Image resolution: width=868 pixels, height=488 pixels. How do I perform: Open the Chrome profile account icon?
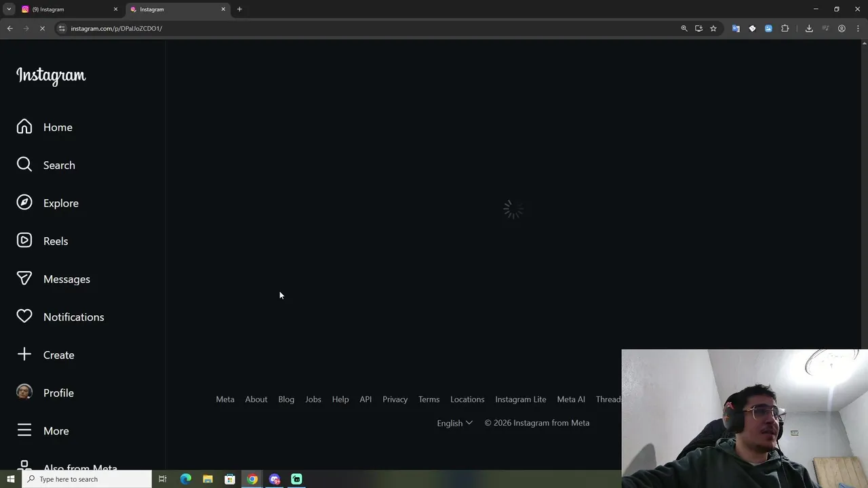click(842, 28)
